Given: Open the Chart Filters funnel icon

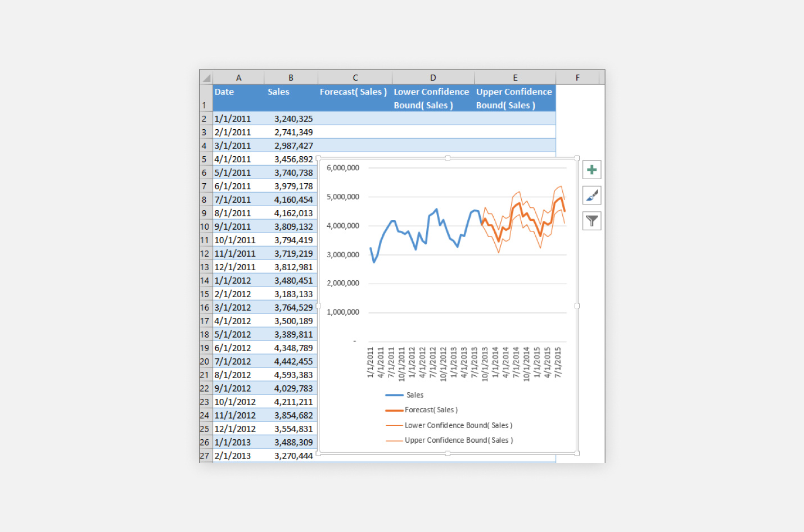Looking at the screenshot, I should (x=591, y=221).
